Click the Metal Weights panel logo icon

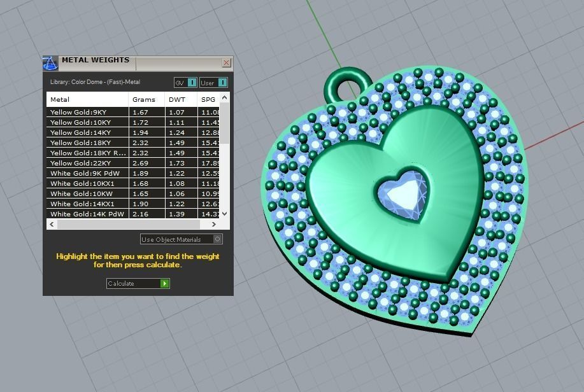tap(50, 63)
